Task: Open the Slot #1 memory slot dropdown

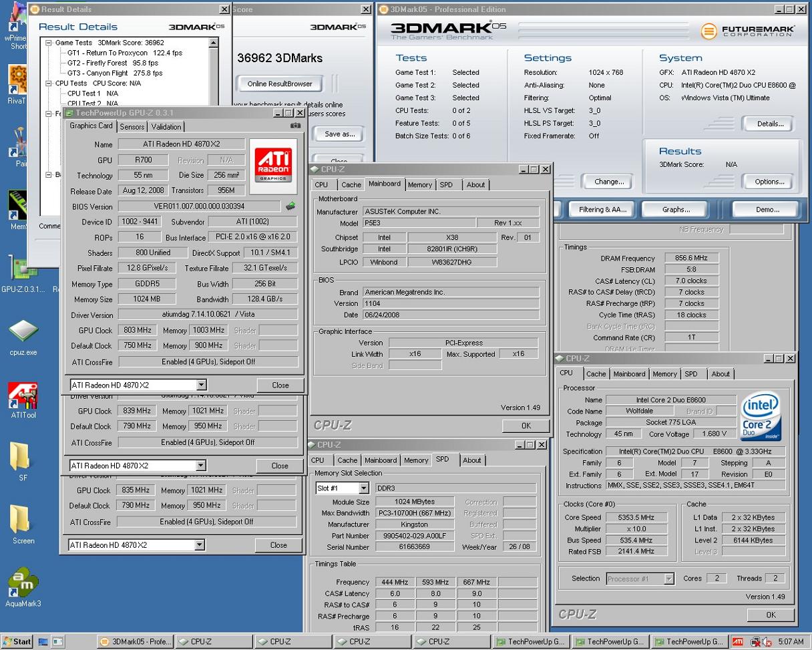Action: (363, 488)
